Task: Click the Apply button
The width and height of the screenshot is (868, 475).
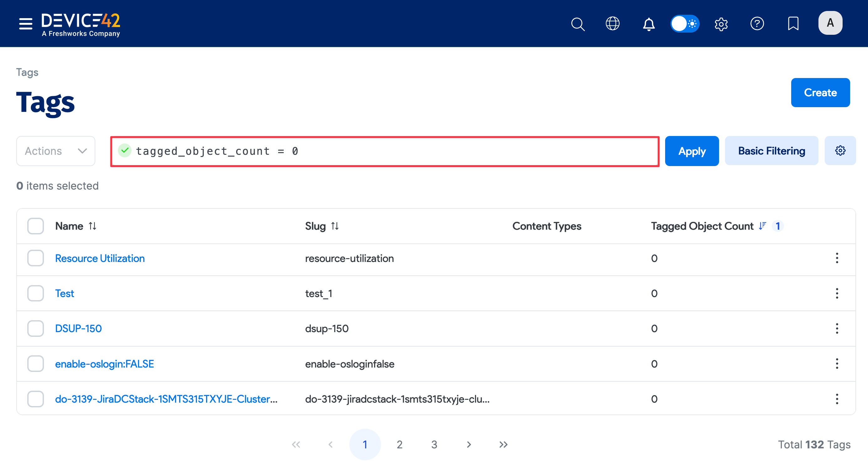Action: click(692, 151)
